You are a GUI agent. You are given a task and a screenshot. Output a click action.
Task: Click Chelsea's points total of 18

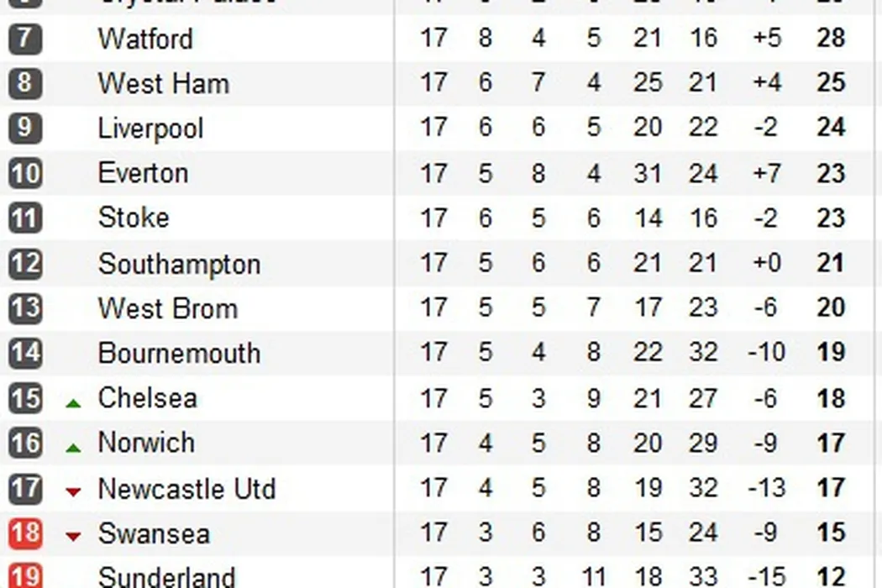click(831, 398)
